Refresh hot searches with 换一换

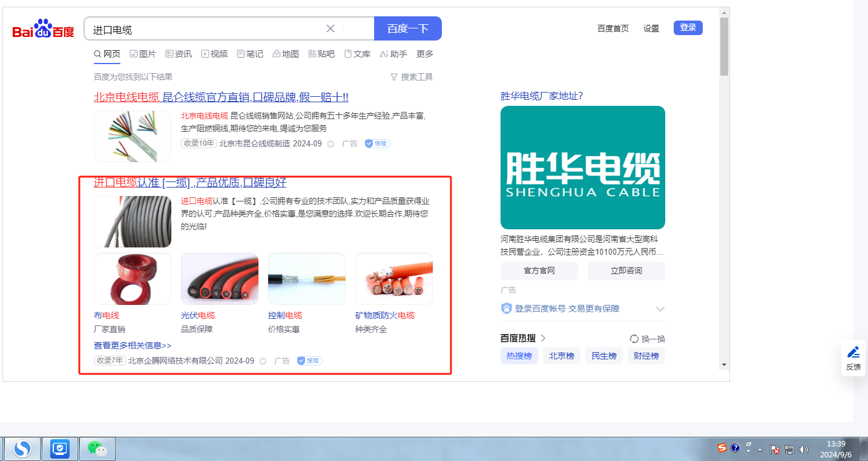click(x=648, y=339)
